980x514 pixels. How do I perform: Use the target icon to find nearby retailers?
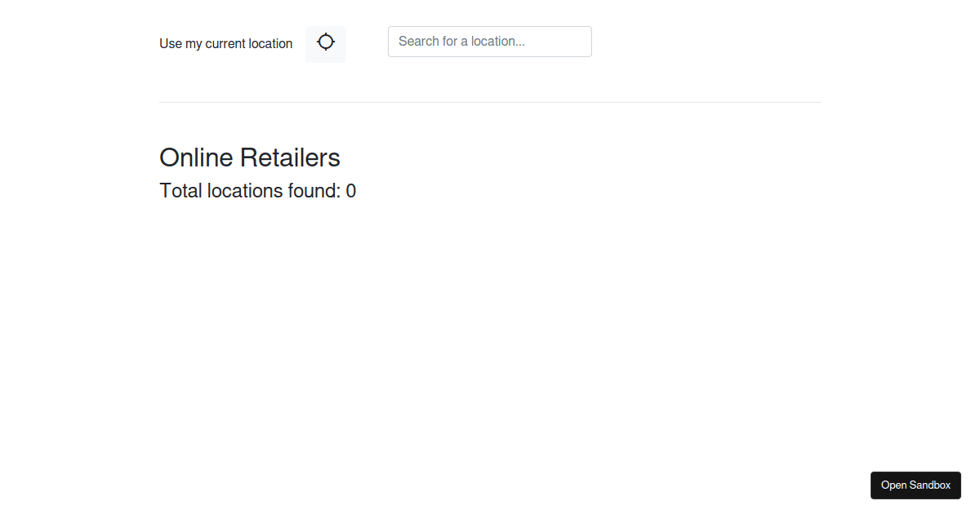pyautogui.click(x=326, y=43)
